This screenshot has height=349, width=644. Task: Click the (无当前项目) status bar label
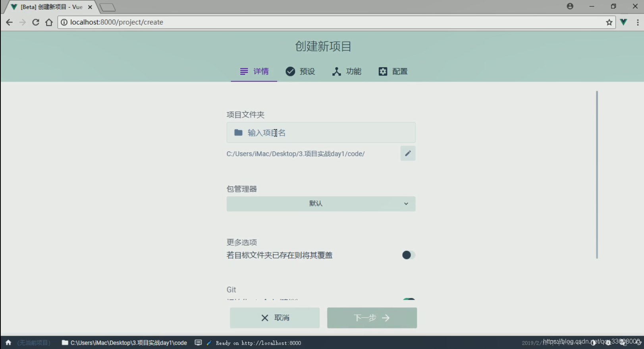pyautogui.click(x=34, y=343)
